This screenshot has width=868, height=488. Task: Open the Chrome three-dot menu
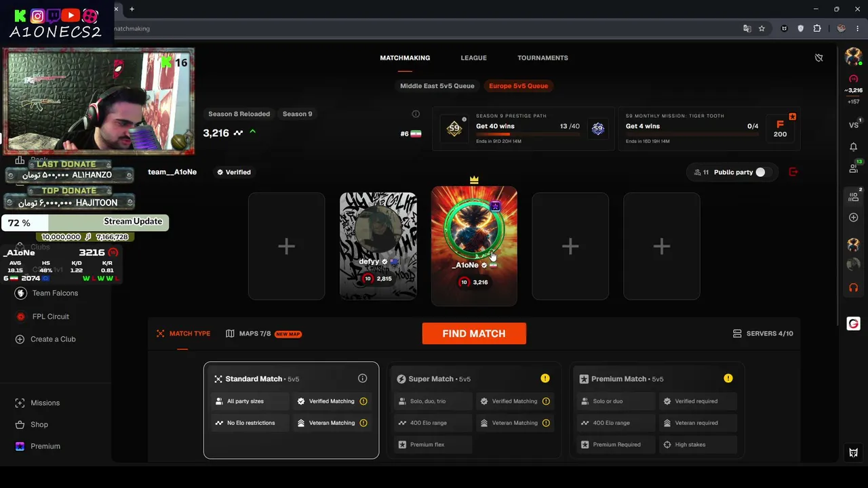tap(858, 28)
